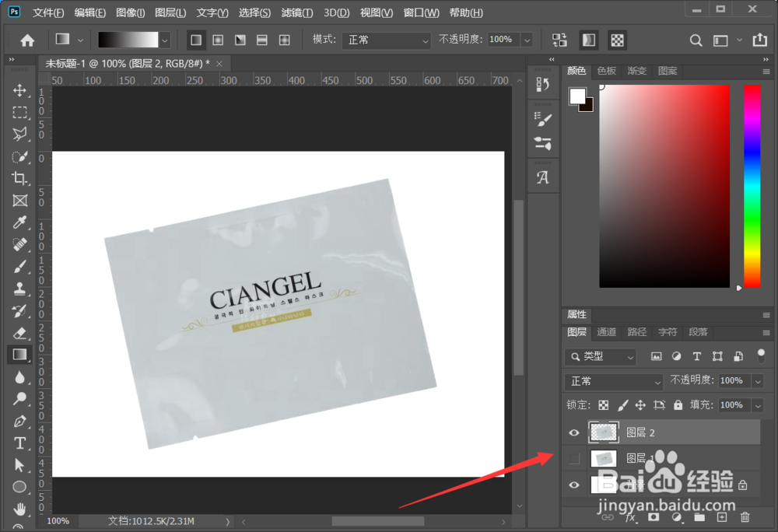Toggle the dither option
This screenshot has height=532, width=778.
point(588,40)
